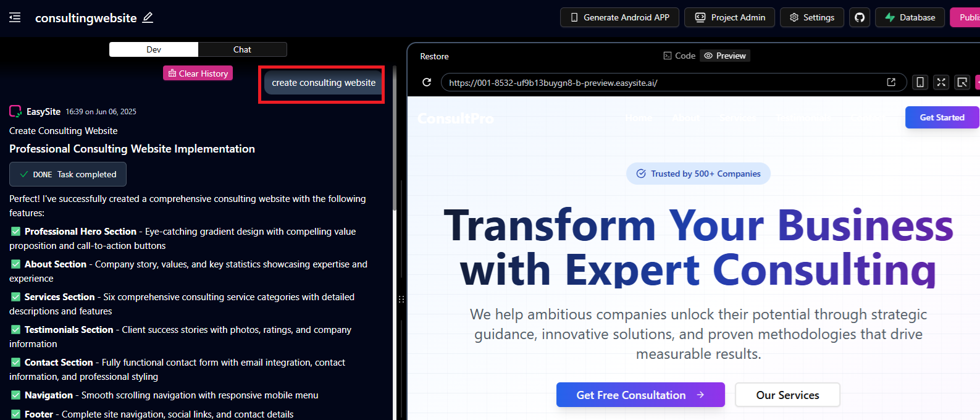Click the panel divider drag handle
Image resolution: width=980 pixels, height=420 pixels.
(x=401, y=299)
